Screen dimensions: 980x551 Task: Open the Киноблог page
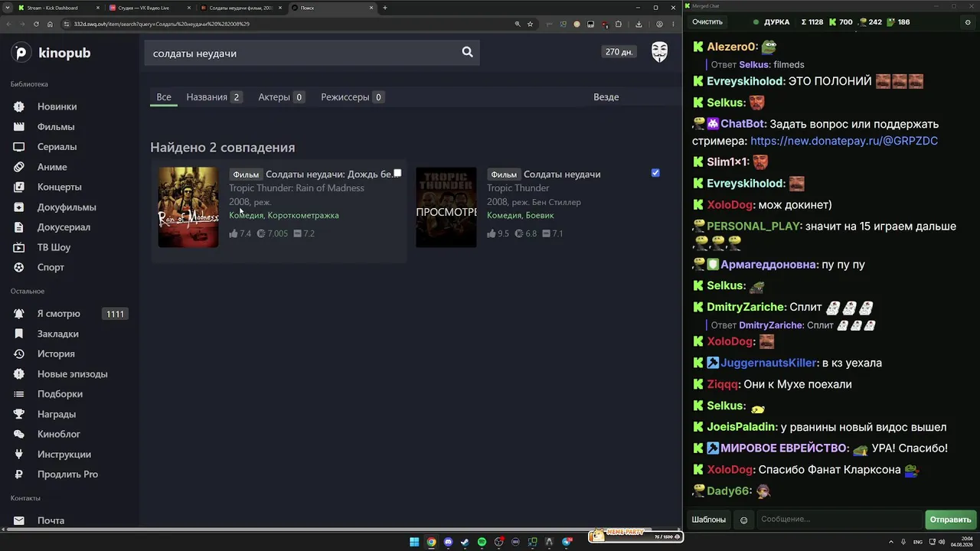59,434
